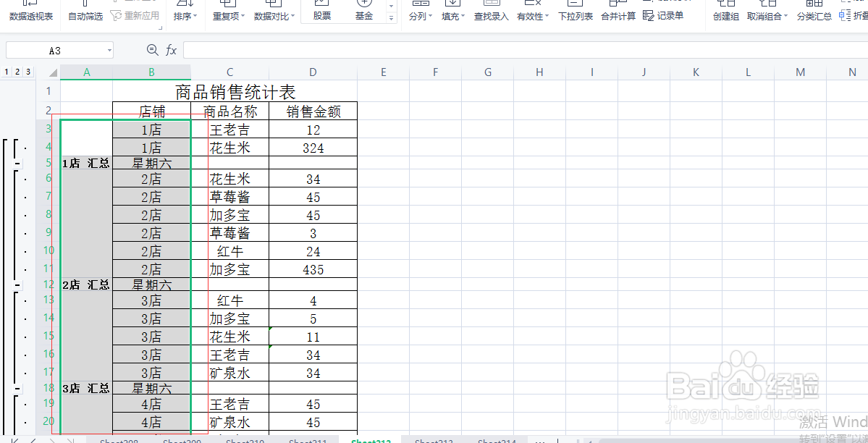Click the cell with value 435
The width and height of the screenshot is (868, 443).
tap(313, 269)
